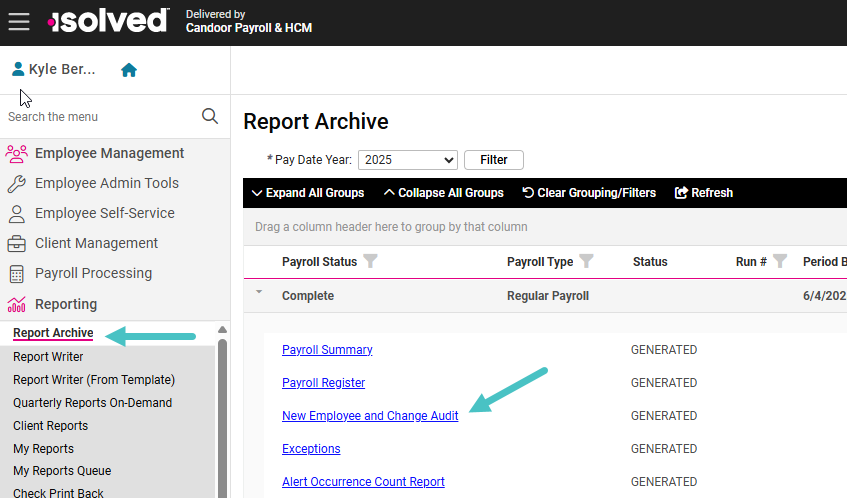The height and width of the screenshot is (498, 847).
Task: Focus the Search the menu field
Action: pyautogui.click(x=103, y=117)
